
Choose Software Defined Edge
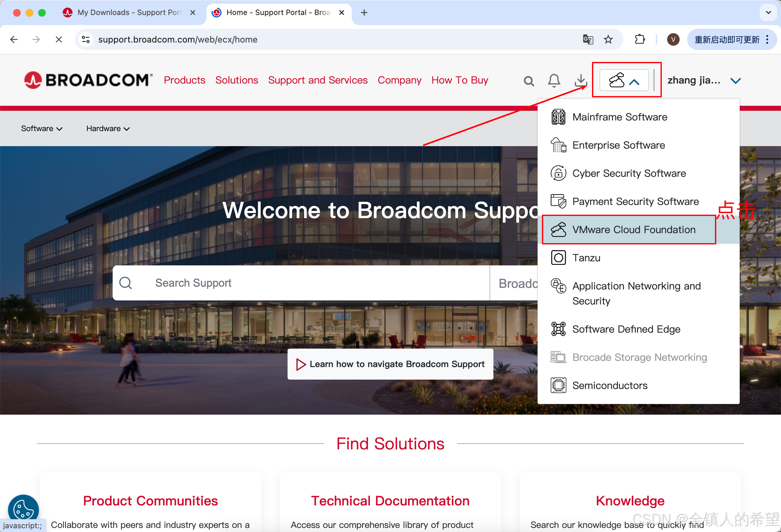point(638,329)
